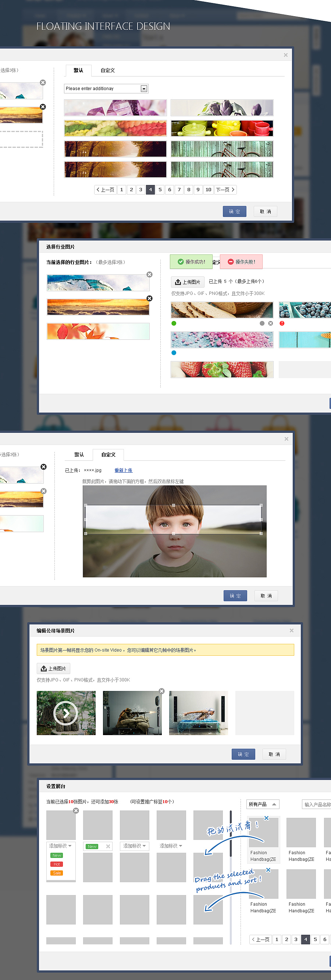
Task: Go to 上一页 in 设置展台 pagination
Action: pyautogui.click(x=261, y=939)
